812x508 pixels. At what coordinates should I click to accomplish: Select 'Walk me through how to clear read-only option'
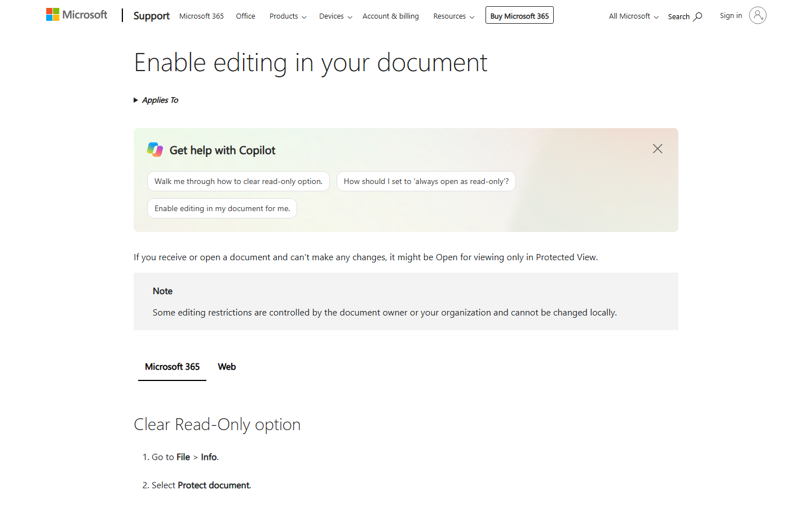(x=239, y=181)
